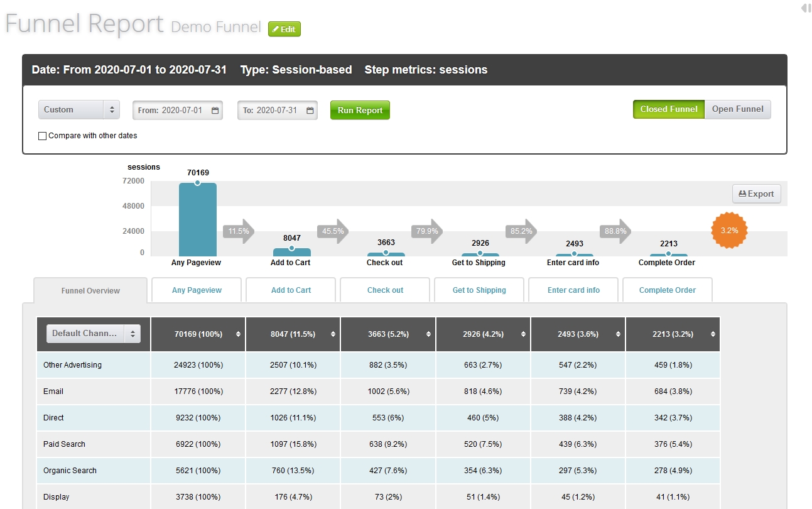Screen dimensions: 812x509
Task: Enable Compare with other dates checkbox
Action: pyautogui.click(x=43, y=136)
